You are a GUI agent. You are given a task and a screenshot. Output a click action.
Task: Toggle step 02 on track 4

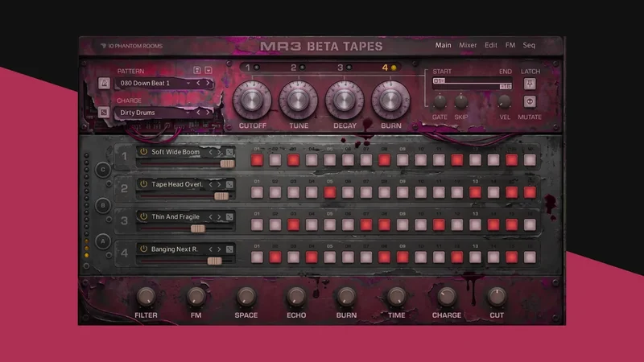pos(275,257)
